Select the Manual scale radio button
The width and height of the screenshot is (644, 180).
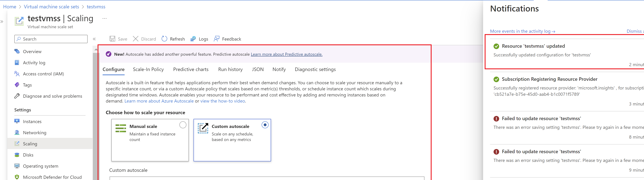(x=183, y=125)
